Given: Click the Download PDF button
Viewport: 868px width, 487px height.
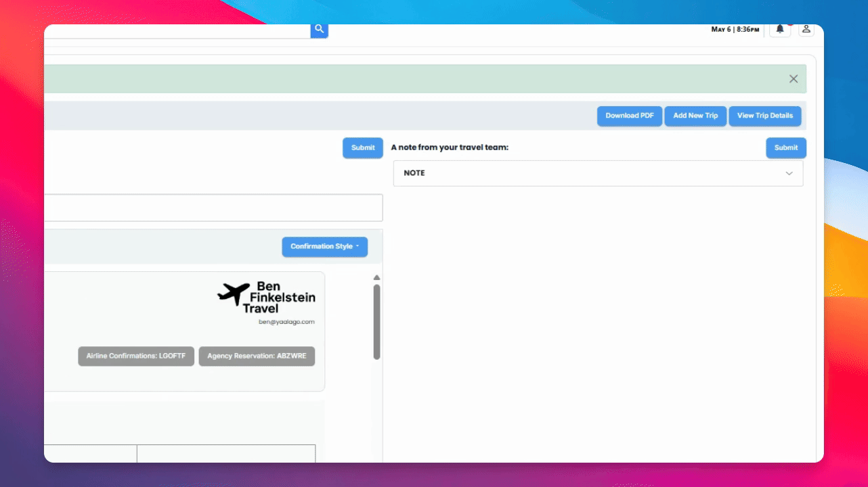Looking at the screenshot, I should [x=630, y=116].
